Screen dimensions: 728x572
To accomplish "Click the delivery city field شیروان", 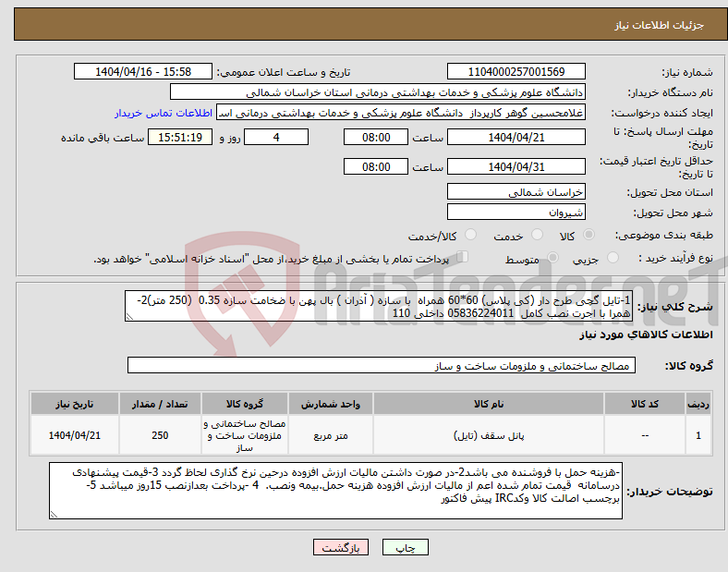I will pyautogui.click(x=516, y=212).
